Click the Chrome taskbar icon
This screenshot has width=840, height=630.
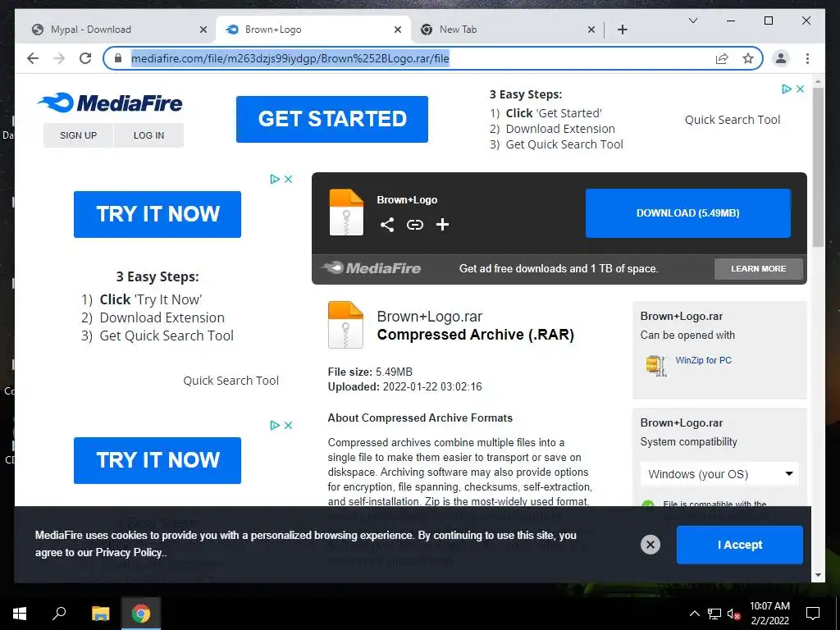[x=141, y=614]
